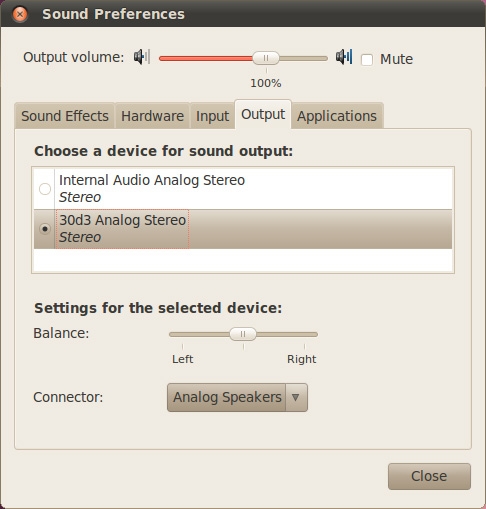Select Internal Audio Analog Stereo radio button
Screen dimensions: 486x509
(x=45, y=189)
